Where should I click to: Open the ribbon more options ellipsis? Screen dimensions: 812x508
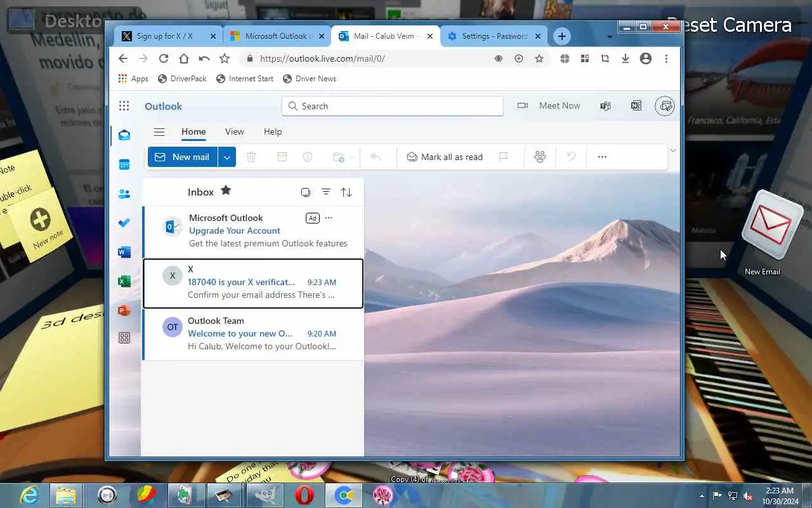602,157
